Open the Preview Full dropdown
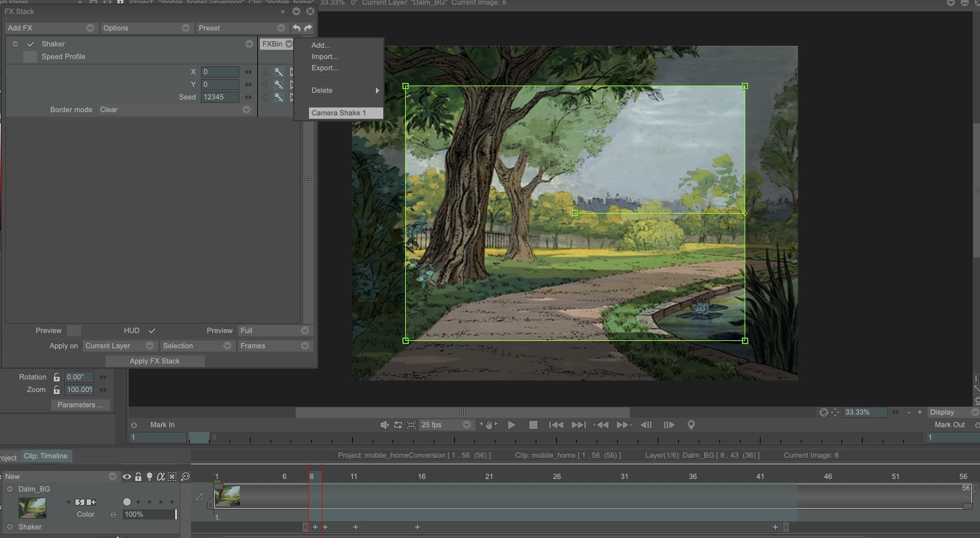980x538 pixels. pyautogui.click(x=275, y=330)
